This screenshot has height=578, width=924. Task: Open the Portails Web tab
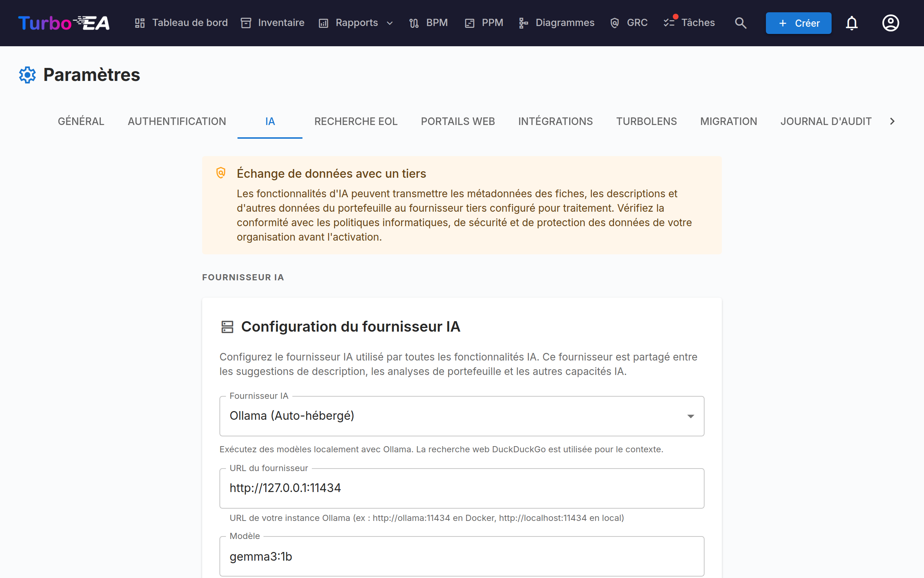pyautogui.click(x=458, y=121)
